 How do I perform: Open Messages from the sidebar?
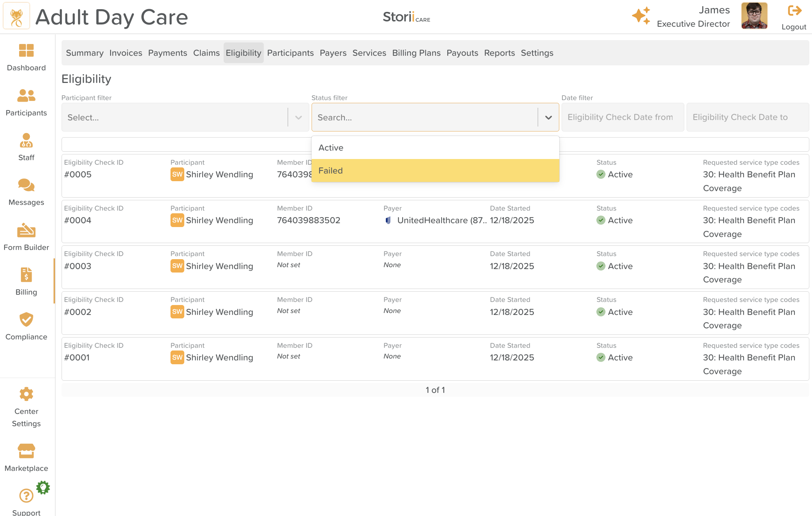26,185
